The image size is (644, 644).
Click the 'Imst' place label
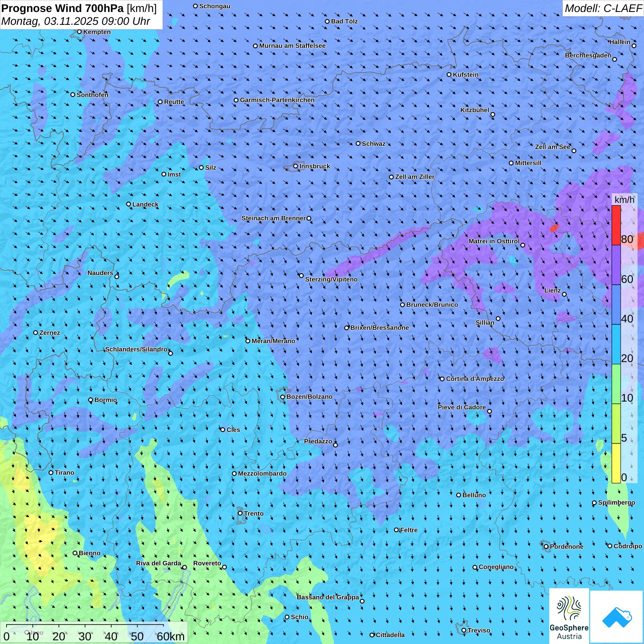click(x=174, y=174)
